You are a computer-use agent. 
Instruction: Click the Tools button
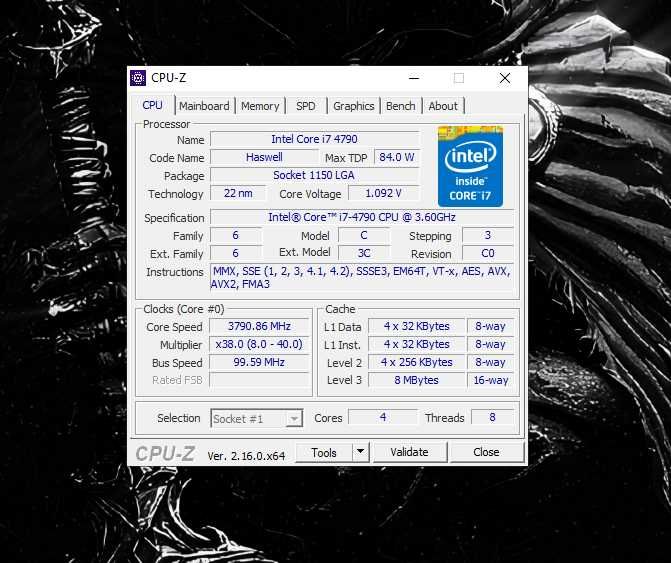[x=324, y=452]
